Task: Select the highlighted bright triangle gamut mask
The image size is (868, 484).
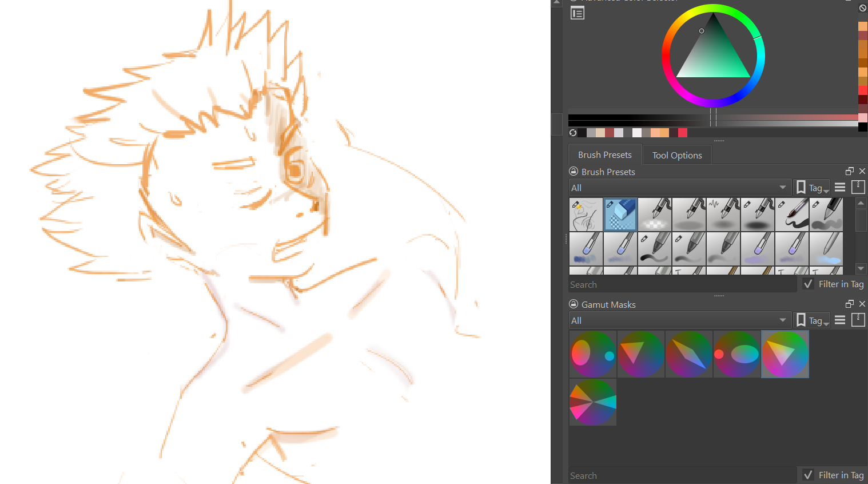Action: tap(785, 354)
